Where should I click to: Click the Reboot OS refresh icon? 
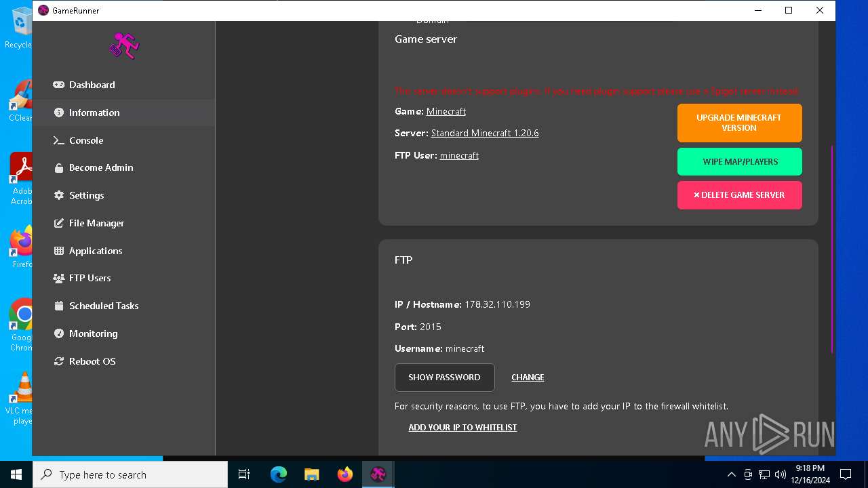point(58,361)
